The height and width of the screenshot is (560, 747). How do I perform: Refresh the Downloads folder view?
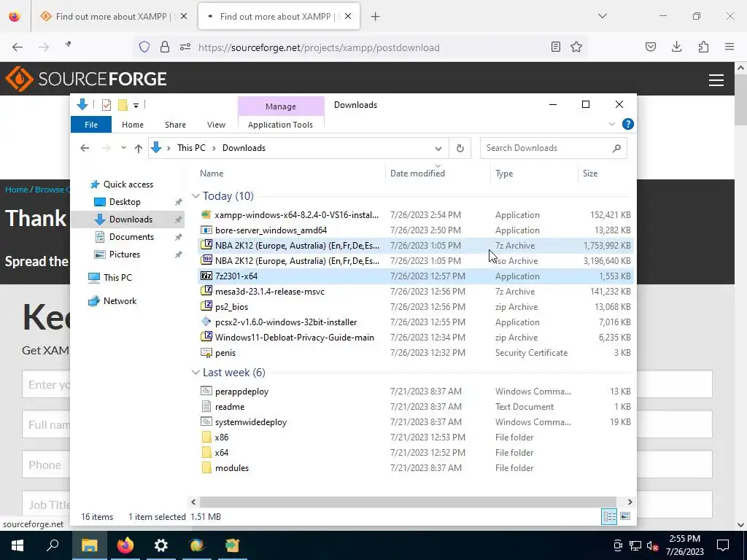pyautogui.click(x=460, y=148)
